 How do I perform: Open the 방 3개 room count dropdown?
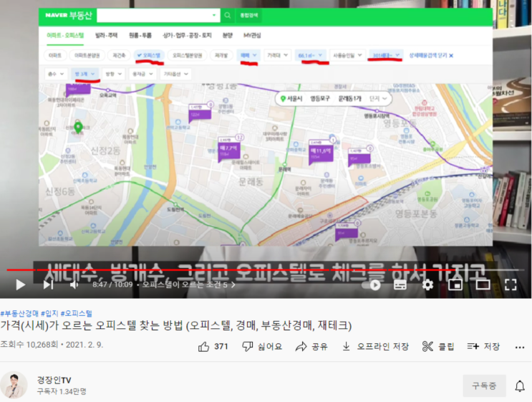coord(84,74)
